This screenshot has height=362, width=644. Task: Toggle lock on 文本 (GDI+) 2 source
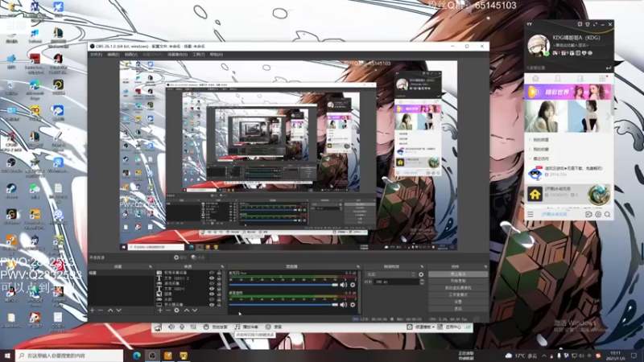pos(219,278)
